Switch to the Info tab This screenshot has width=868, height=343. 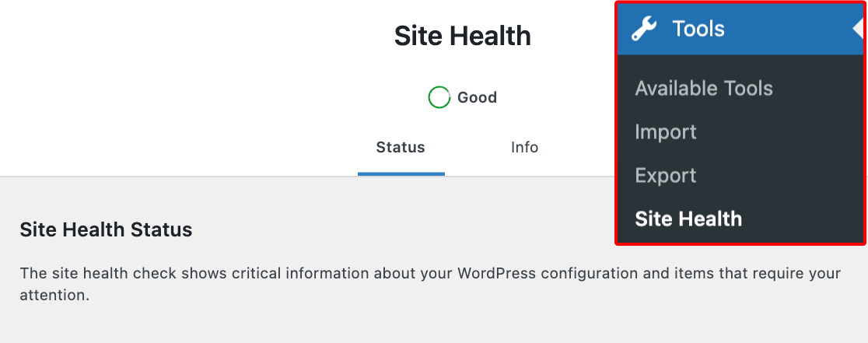[x=524, y=147]
